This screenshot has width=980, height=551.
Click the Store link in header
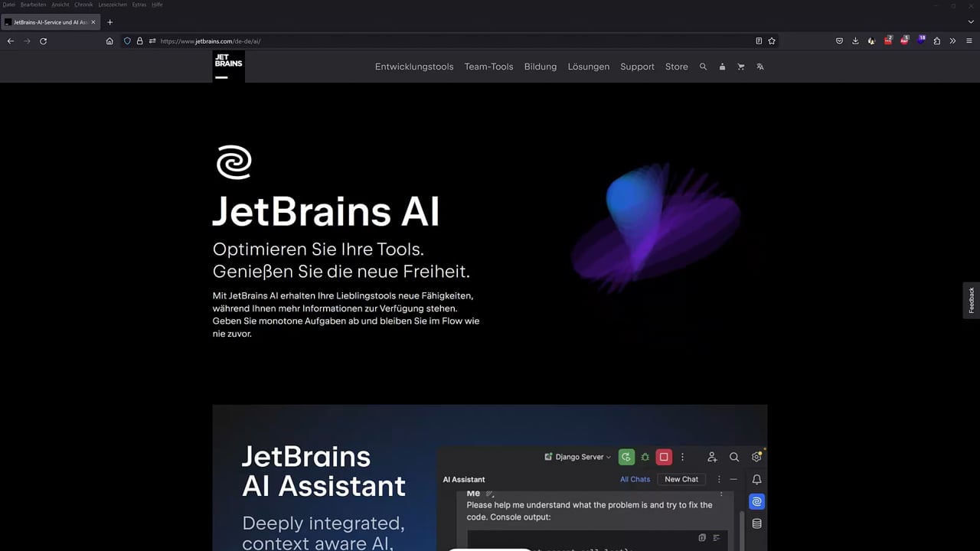(677, 67)
